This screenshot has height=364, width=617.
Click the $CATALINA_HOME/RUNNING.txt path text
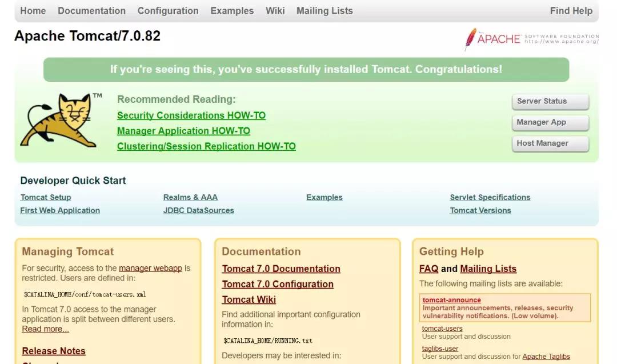(x=267, y=341)
